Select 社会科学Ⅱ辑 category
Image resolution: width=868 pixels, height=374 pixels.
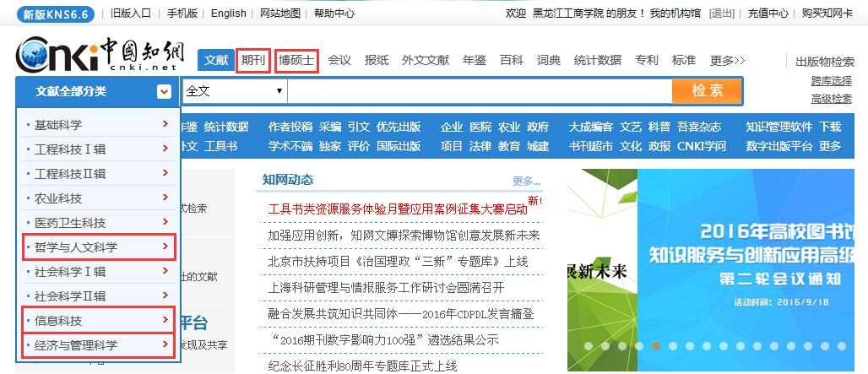point(99,296)
